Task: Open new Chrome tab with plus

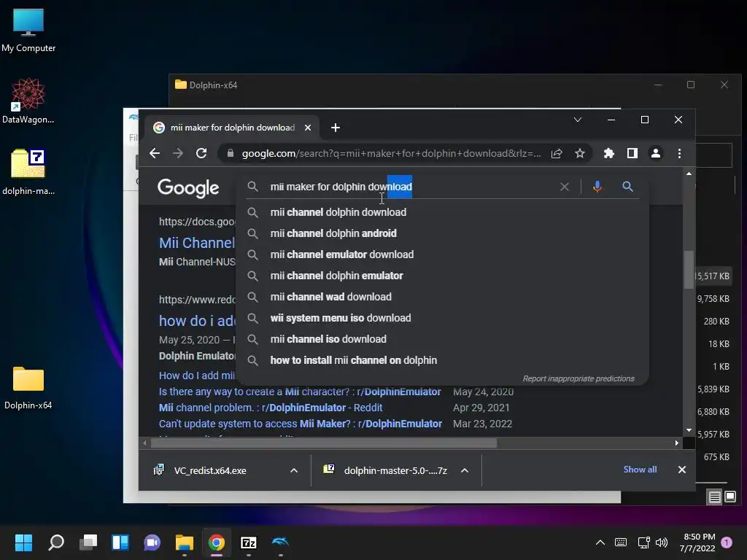Action: point(336,128)
